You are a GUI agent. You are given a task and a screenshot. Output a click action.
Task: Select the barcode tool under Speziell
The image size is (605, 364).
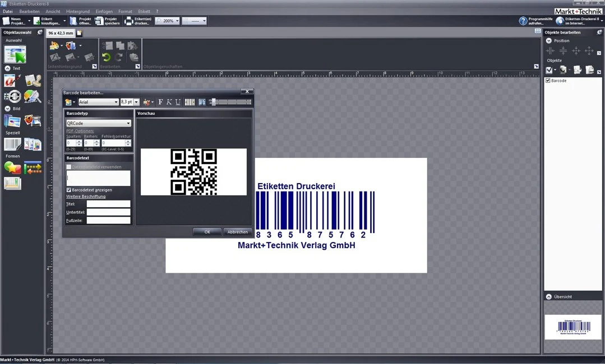[x=12, y=145]
